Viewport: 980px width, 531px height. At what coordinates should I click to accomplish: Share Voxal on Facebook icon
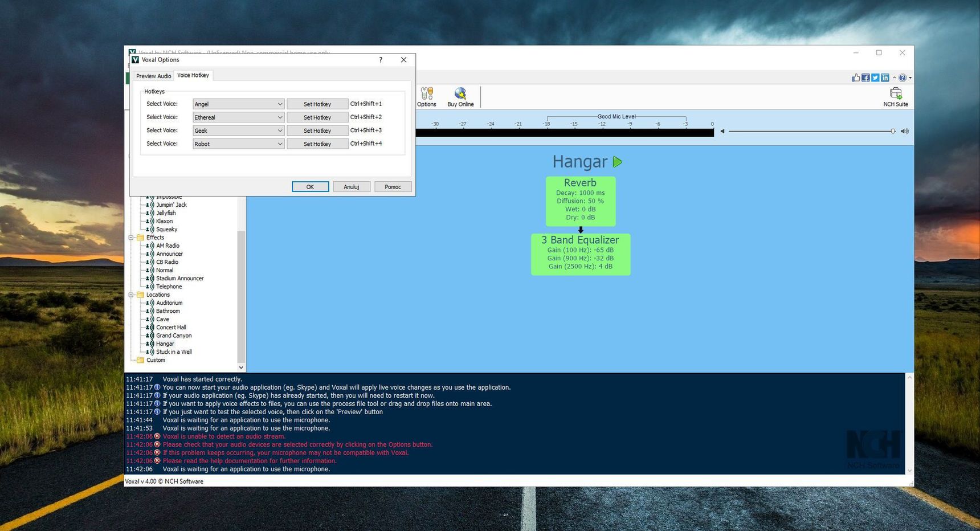pos(865,77)
